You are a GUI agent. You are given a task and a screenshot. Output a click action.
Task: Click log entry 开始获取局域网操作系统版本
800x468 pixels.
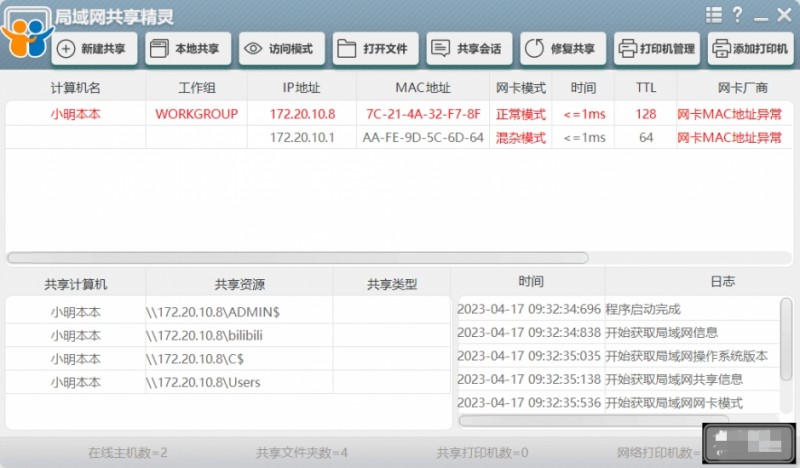click(687, 356)
